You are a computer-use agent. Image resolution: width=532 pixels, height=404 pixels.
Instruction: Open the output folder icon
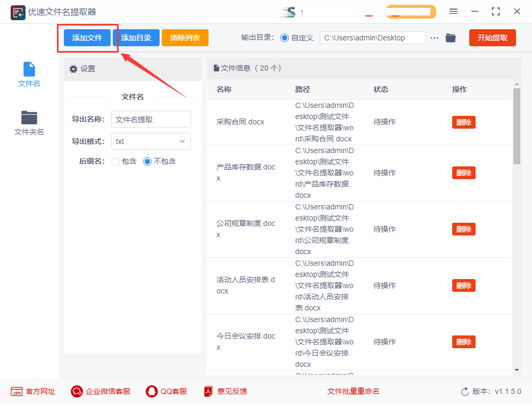451,38
